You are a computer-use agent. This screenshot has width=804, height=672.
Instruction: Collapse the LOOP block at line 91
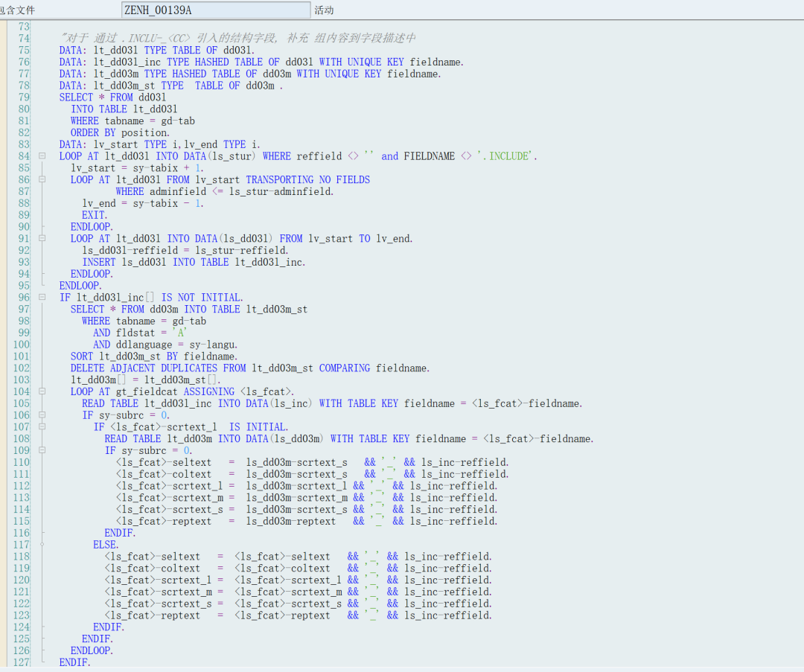point(42,238)
